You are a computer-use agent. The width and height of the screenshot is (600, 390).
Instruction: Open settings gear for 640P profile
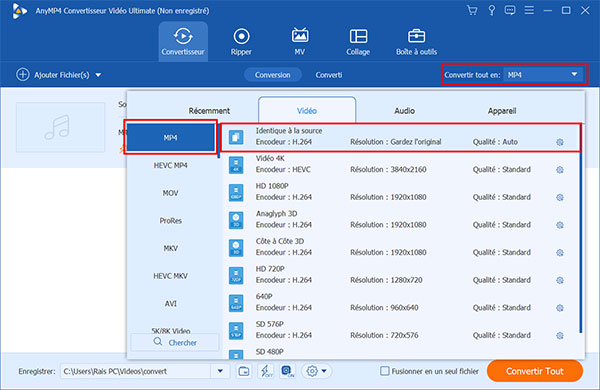560,308
